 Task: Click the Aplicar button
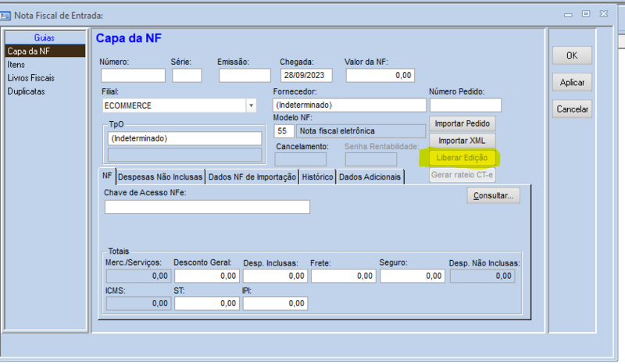click(572, 83)
